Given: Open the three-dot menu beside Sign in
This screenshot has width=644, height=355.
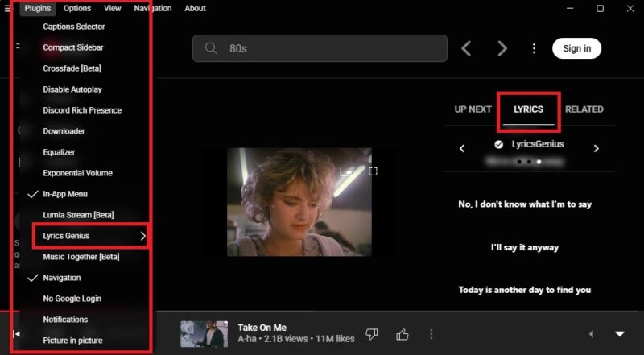Looking at the screenshot, I should click(x=534, y=48).
